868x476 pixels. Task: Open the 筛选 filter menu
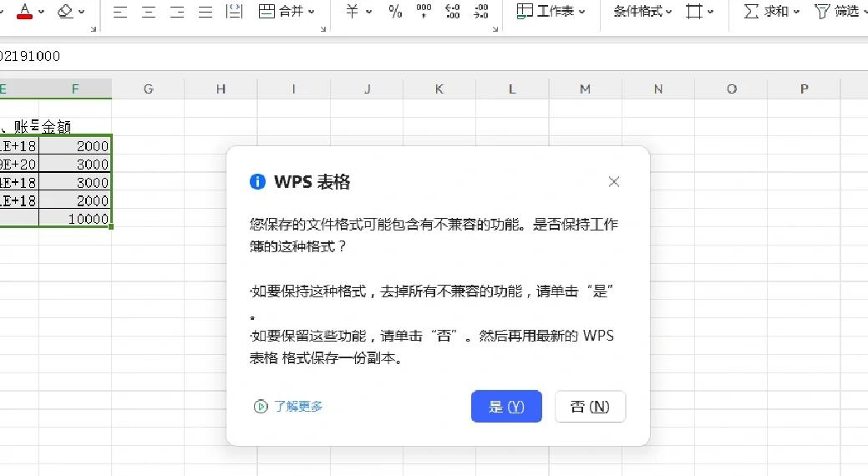coord(839,11)
